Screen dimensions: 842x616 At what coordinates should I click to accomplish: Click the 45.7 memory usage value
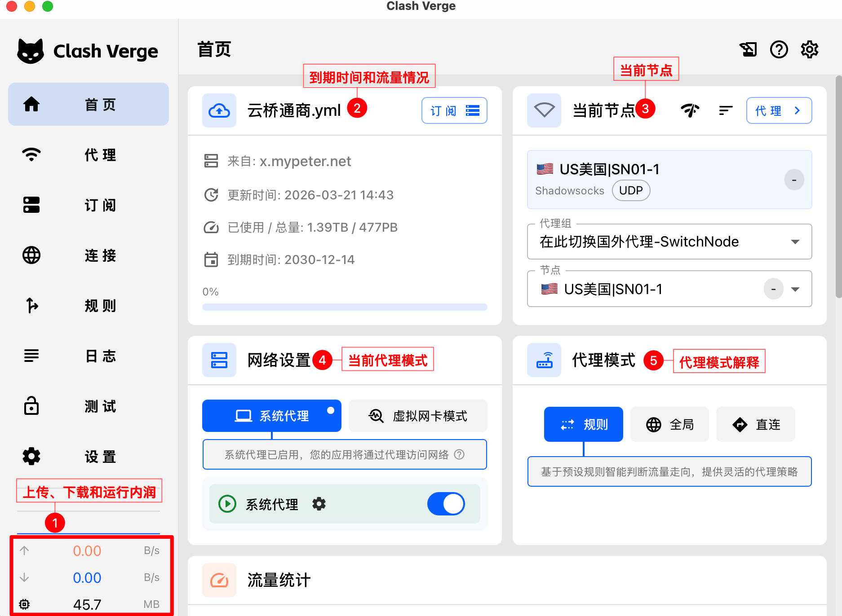tap(87, 604)
